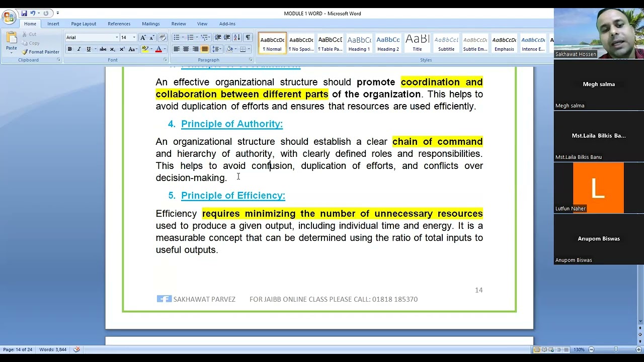The image size is (644, 362).
Task: Switch to Print Layout view
Action: [x=537, y=349]
